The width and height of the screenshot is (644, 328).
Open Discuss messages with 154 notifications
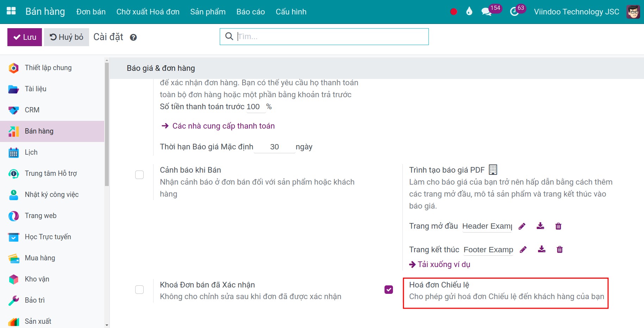pos(486,11)
